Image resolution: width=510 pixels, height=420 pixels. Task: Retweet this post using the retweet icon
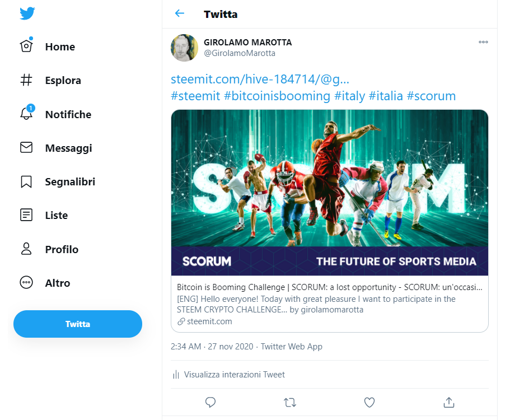[289, 402]
